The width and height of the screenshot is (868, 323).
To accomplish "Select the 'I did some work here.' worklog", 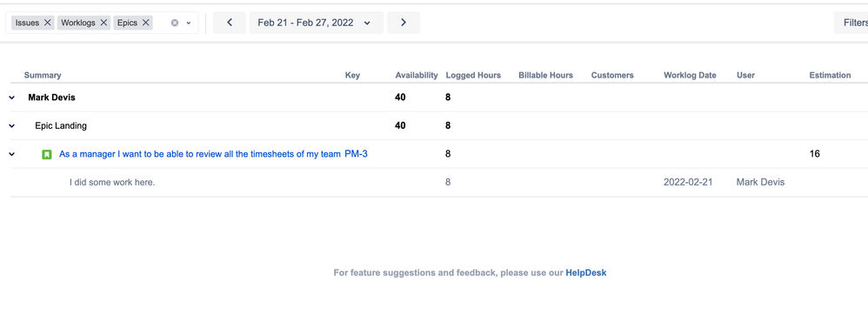I will point(112,182).
